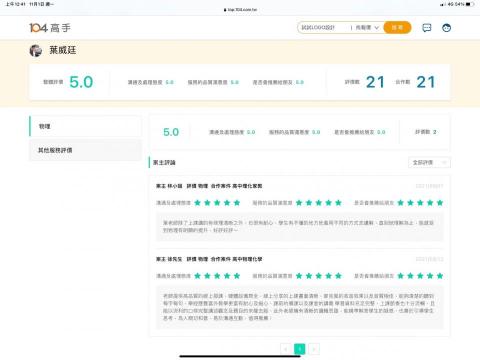The height and width of the screenshot is (360, 480).
Task: Click the name 葉威廷
Action: (63, 50)
